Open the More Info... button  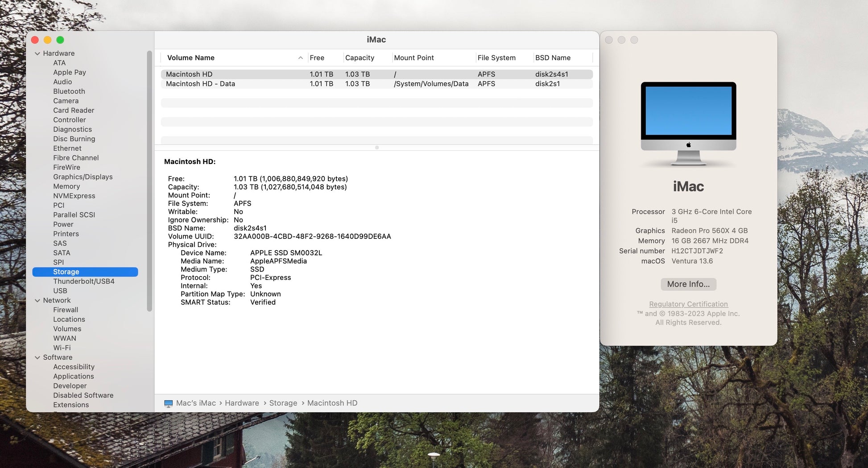(688, 284)
